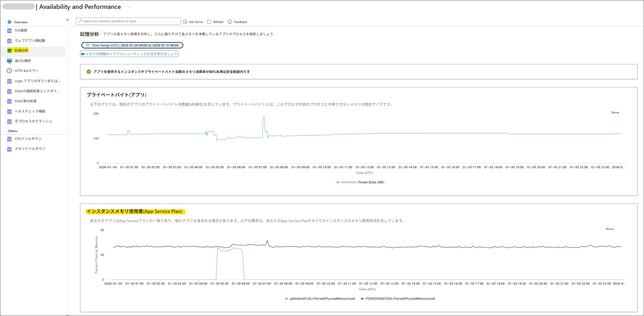Click None link on instance memory chart
Viewport: 644px width, 316px height.
point(609,229)
